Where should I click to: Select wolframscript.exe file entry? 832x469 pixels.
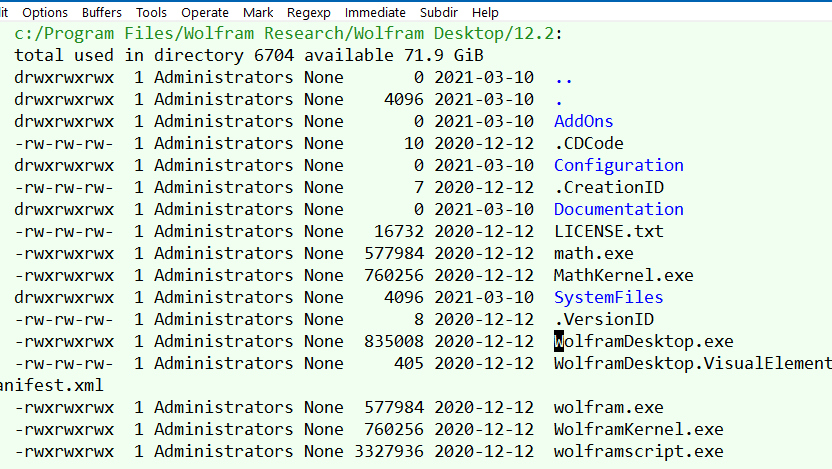[638, 451]
